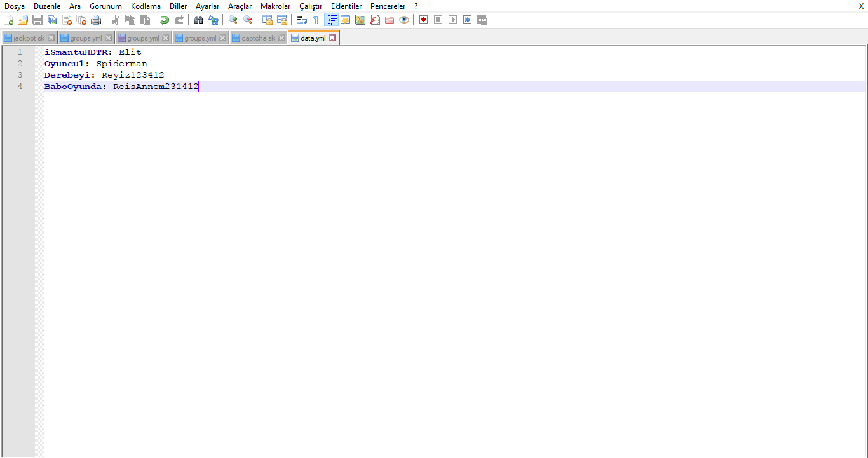Open Find with the binoculars icon
Image resolution: width=868 pixels, height=458 pixels.
[199, 20]
